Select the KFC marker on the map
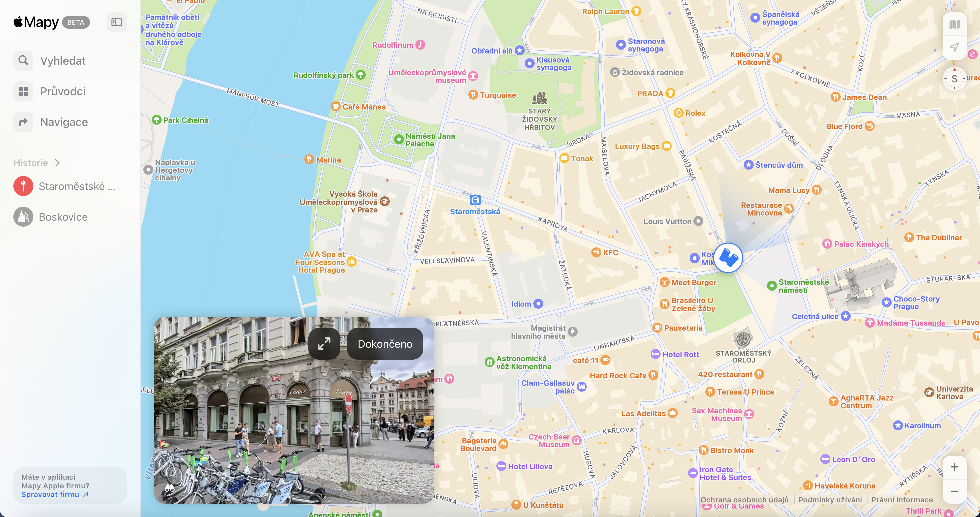The height and width of the screenshot is (517, 980). click(x=597, y=252)
